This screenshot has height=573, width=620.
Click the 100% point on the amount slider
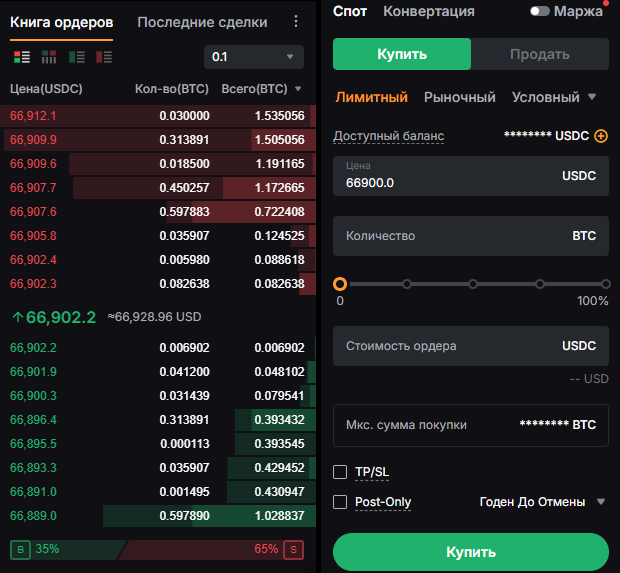605,284
